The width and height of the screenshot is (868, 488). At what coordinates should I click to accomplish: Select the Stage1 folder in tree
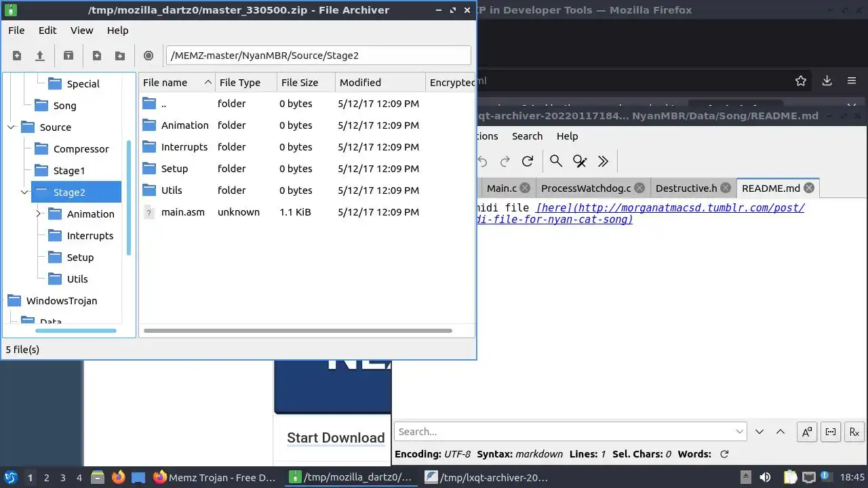coord(68,171)
